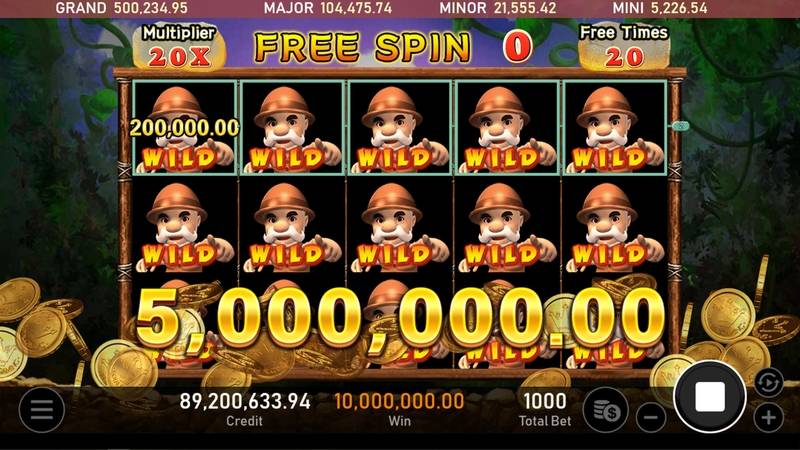This screenshot has height=450, width=800.
Task: Click the Multiplier 20X badge
Action: (x=179, y=46)
